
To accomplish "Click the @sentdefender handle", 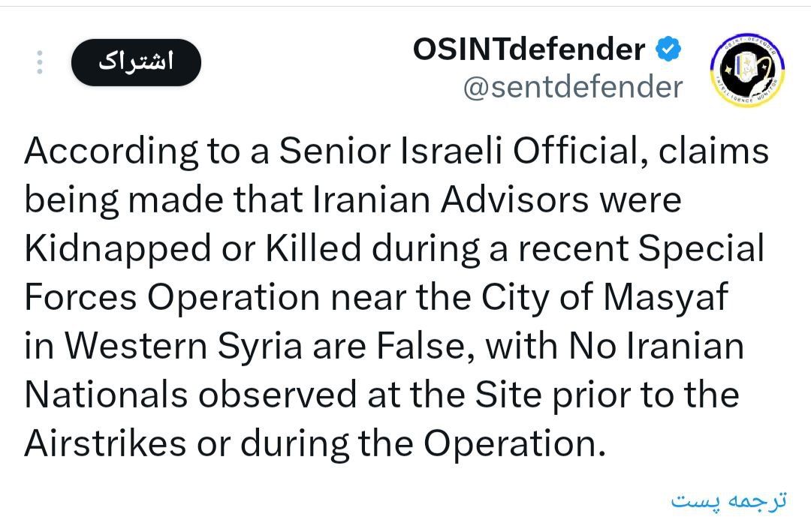I will pos(573,87).
